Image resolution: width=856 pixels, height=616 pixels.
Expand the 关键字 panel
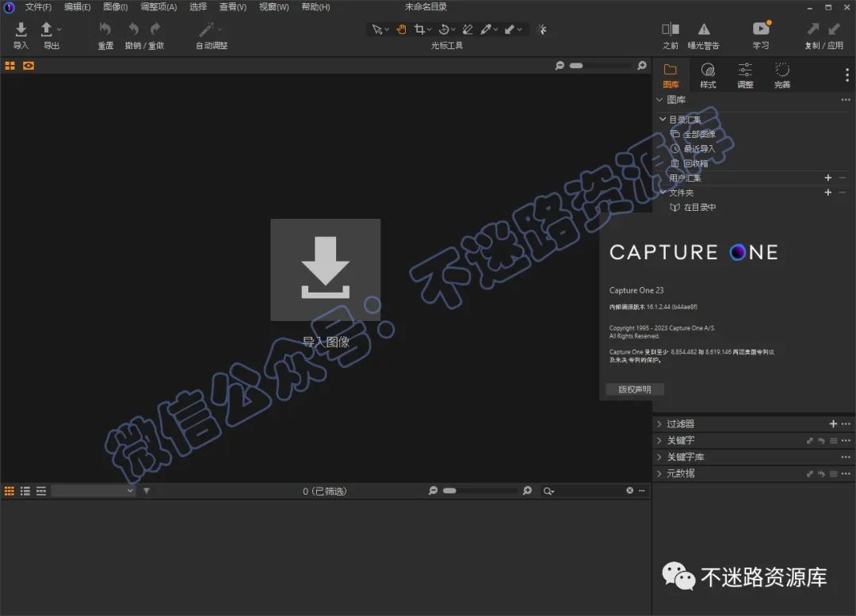pyautogui.click(x=659, y=440)
